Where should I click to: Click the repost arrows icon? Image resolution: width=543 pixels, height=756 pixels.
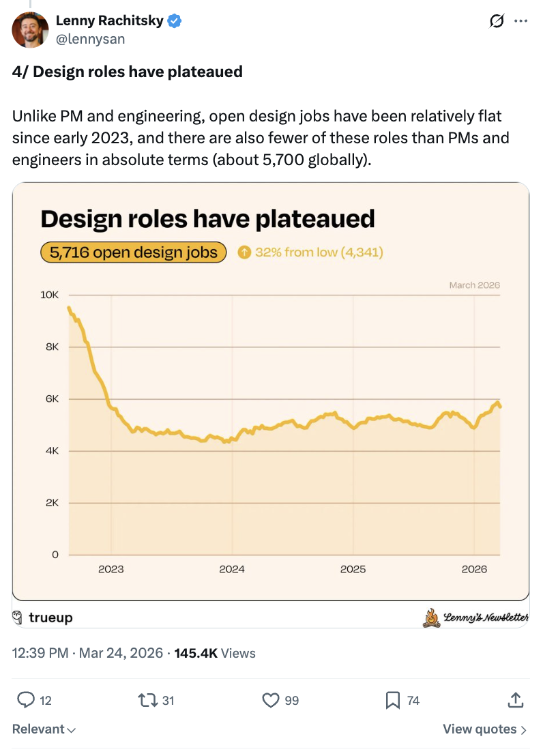point(146,699)
